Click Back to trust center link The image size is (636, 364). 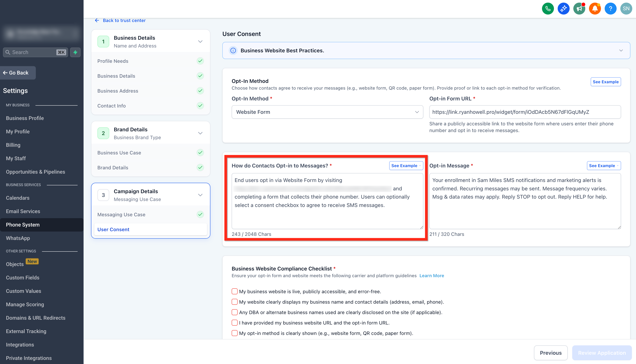pyautogui.click(x=124, y=20)
